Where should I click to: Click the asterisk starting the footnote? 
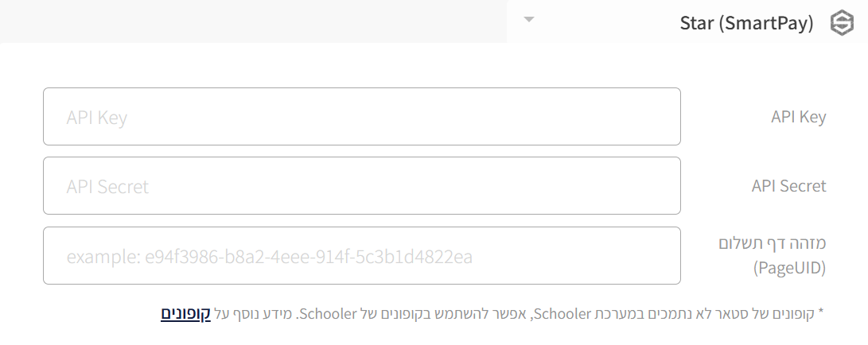[x=821, y=313]
